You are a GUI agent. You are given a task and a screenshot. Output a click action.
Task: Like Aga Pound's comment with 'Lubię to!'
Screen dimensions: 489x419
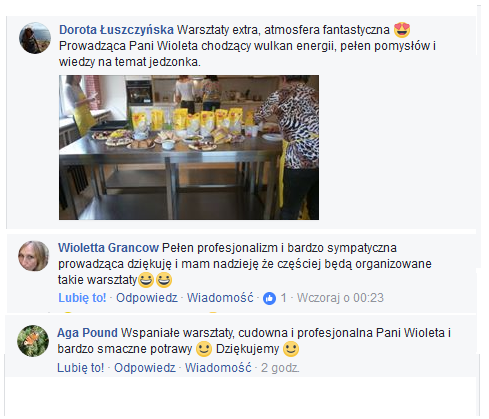(x=81, y=368)
